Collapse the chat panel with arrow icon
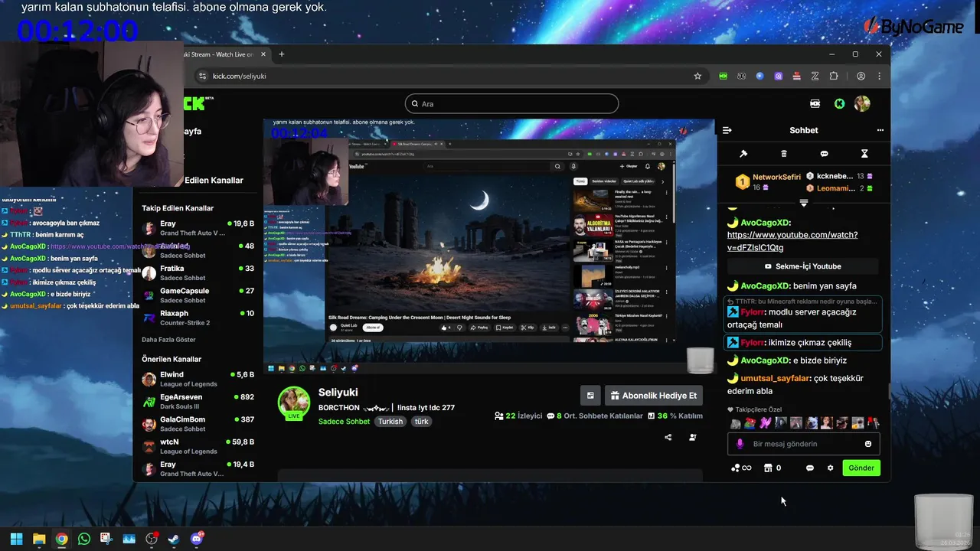This screenshot has height=551, width=980. (x=727, y=130)
